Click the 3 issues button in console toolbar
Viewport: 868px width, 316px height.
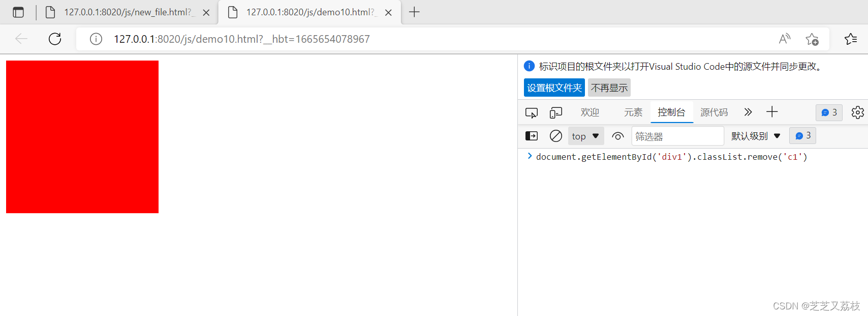click(802, 136)
